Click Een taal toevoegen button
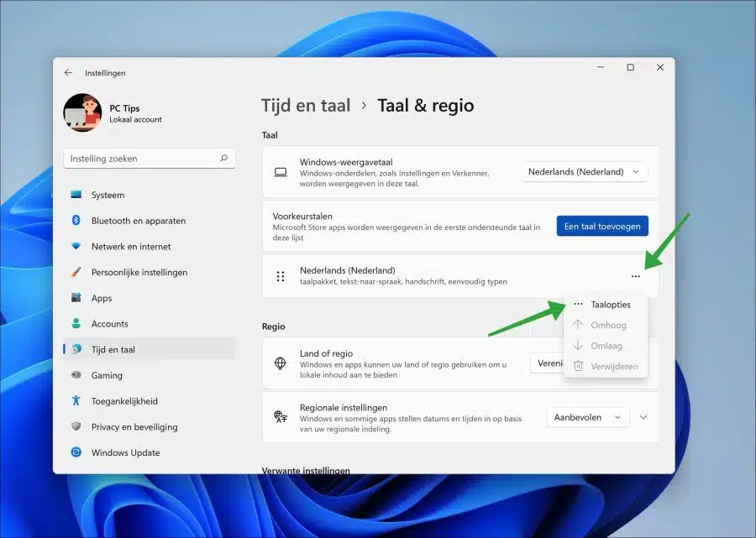The image size is (756, 538). coord(602,226)
